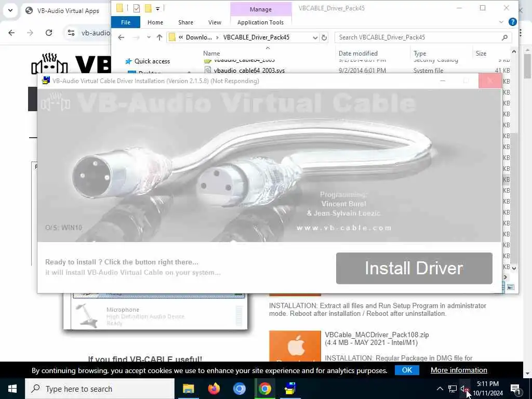Open network status tray icon
This screenshot has width=532, height=399.
coord(453,389)
